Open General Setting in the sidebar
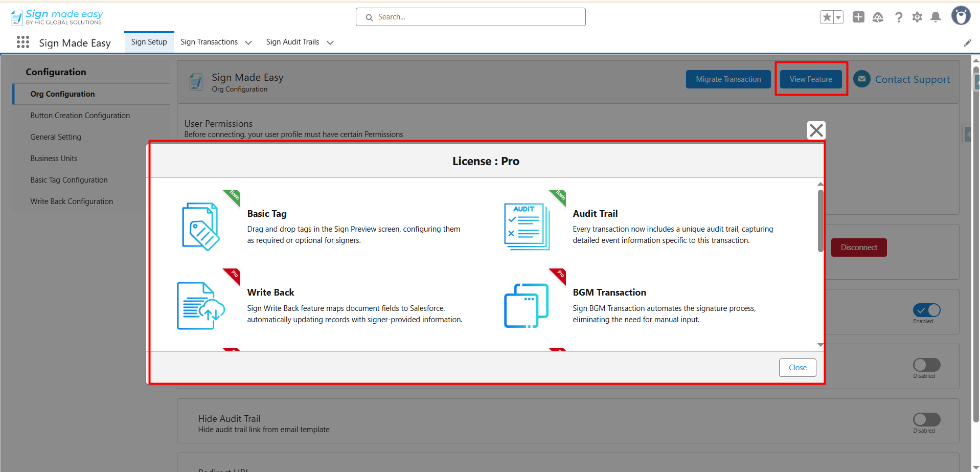The width and height of the screenshot is (980, 472). [56, 137]
